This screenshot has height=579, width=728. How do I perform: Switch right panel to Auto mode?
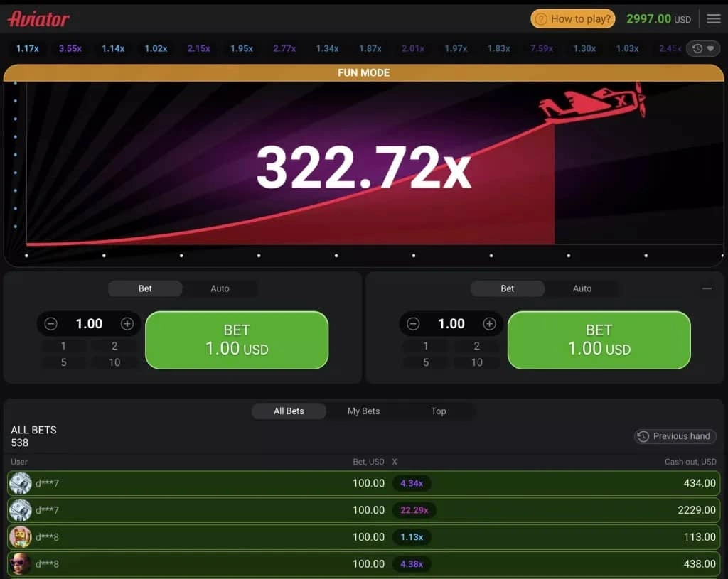pos(582,288)
